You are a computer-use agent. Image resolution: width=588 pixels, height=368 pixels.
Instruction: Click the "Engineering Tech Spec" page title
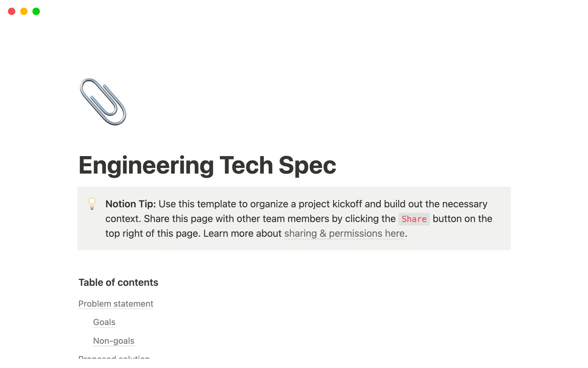[x=207, y=165]
